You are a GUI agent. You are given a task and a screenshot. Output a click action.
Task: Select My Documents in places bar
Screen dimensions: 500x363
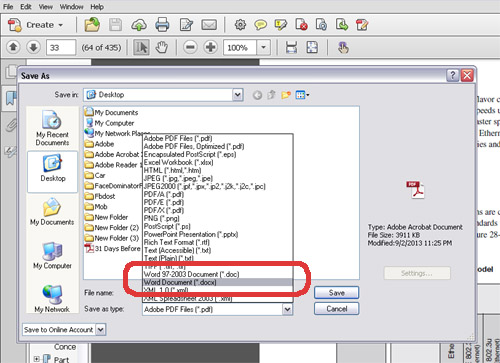pyautogui.click(x=52, y=212)
